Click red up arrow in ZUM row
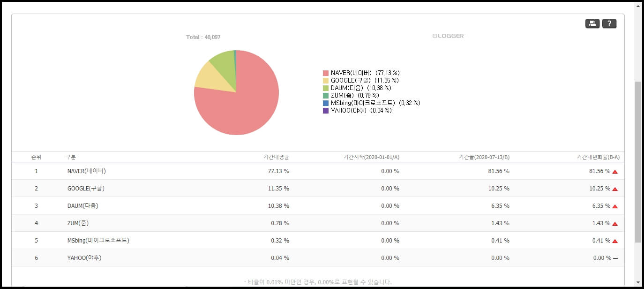 point(615,224)
